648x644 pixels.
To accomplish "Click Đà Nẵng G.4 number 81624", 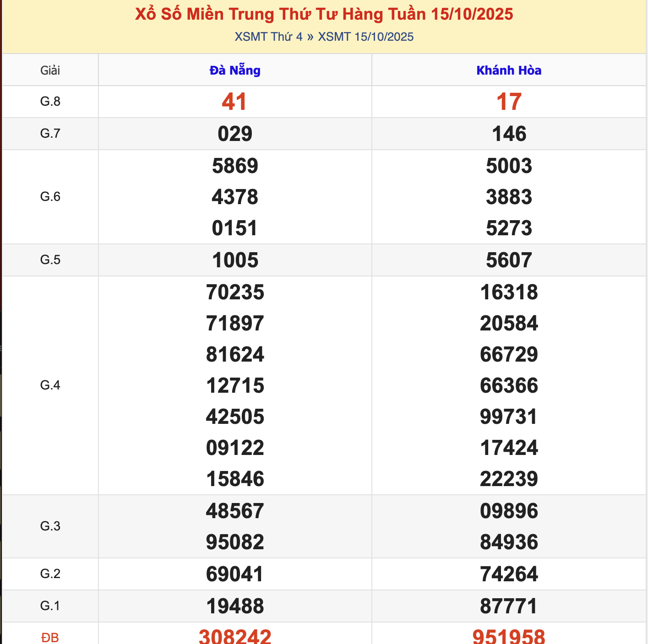I will click(x=235, y=355).
